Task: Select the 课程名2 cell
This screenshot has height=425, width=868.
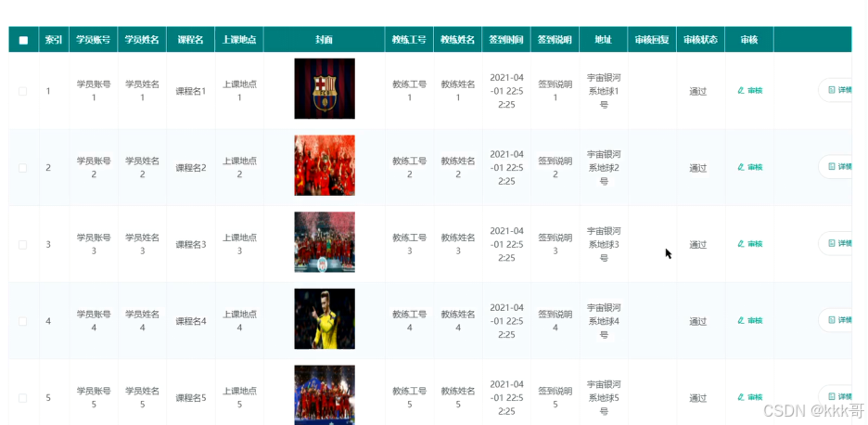Action: point(190,168)
